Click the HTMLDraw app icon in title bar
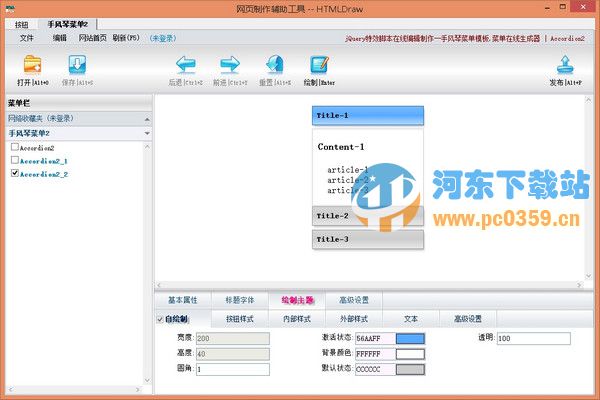Screen dimensions: 600x400 pyautogui.click(x=10, y=8)
